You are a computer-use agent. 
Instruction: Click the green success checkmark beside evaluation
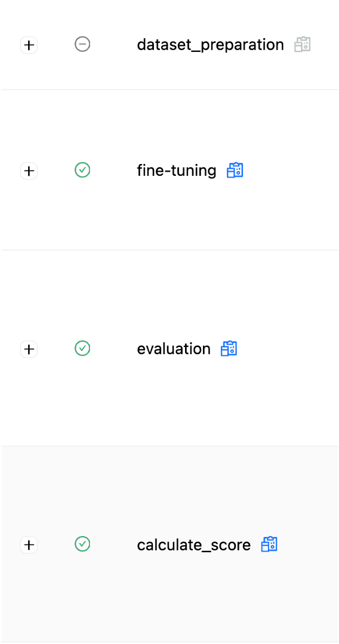point(82,348)
